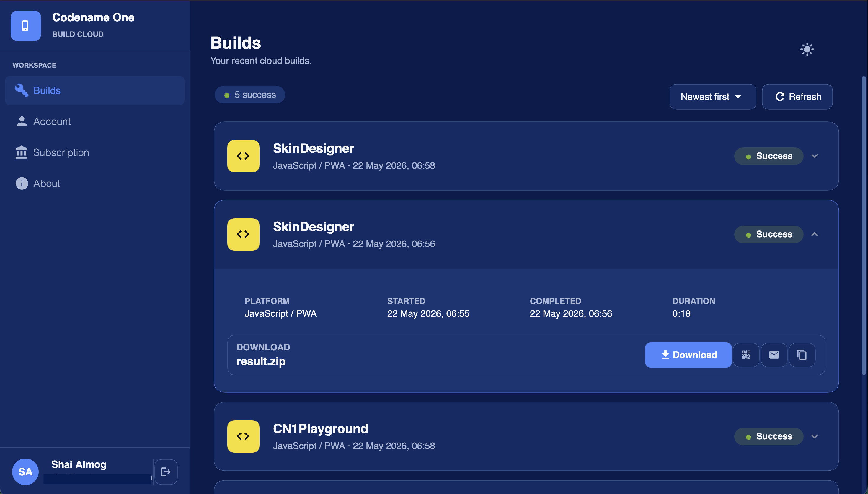Click the code icon of SkinDesigner 06:58 build
Screen dimensions: 868x494
(x=243, y=156)
